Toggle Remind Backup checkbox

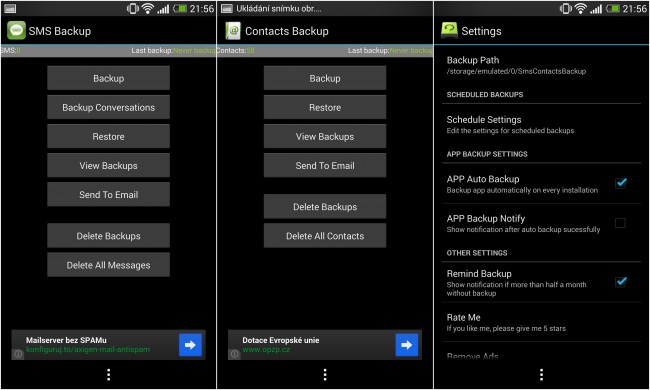pyautogui.click(x=621, y=282)
